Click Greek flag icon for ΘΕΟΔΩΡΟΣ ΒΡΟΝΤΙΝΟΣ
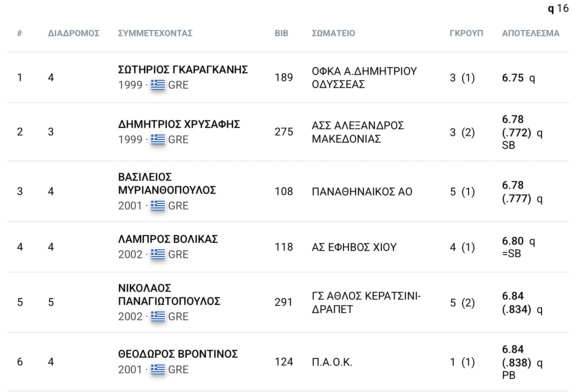 (x=158, y=369)
